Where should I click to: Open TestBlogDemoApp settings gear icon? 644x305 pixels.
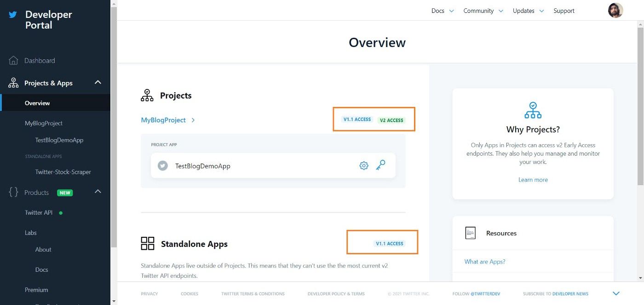(364, 166)
